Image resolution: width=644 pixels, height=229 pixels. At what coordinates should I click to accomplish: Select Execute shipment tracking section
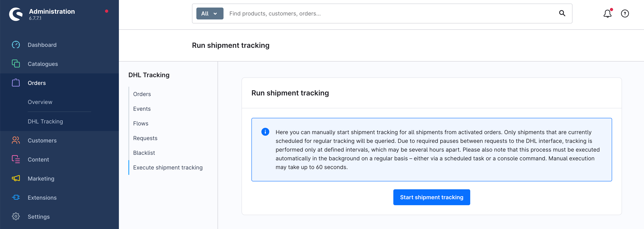[168, 167]
